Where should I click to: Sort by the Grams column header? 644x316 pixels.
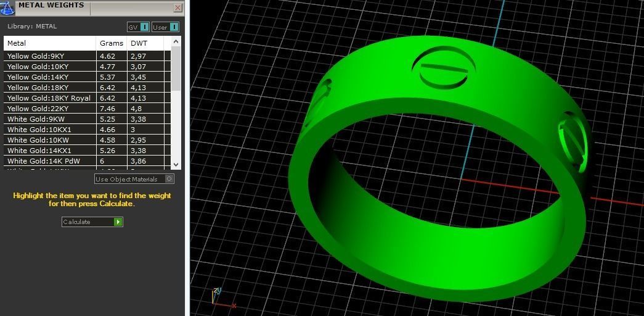pos(112,43)
